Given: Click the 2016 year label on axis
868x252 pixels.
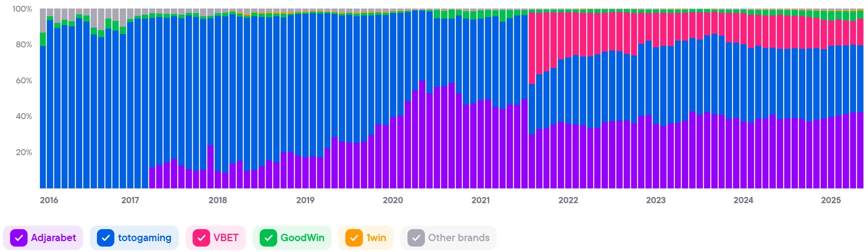Looking at the screenshot, I should pyautogui.click(x=49, y=200).
